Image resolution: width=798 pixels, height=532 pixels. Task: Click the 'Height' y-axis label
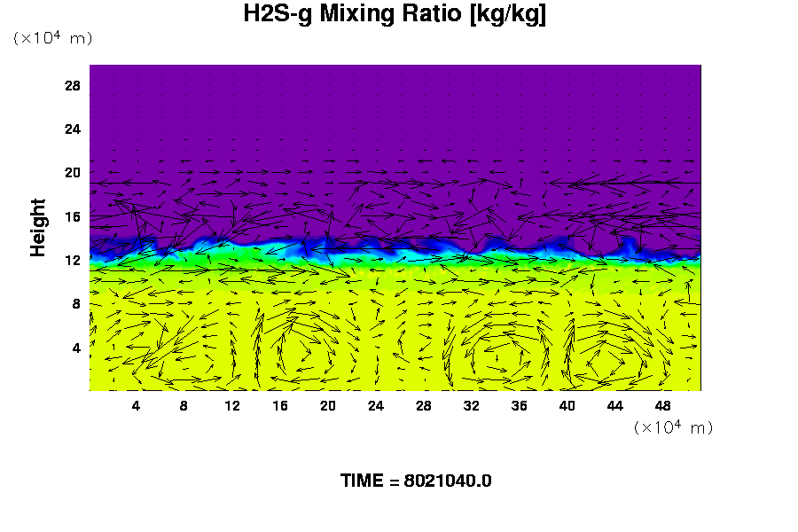click(x=37, y=228)
